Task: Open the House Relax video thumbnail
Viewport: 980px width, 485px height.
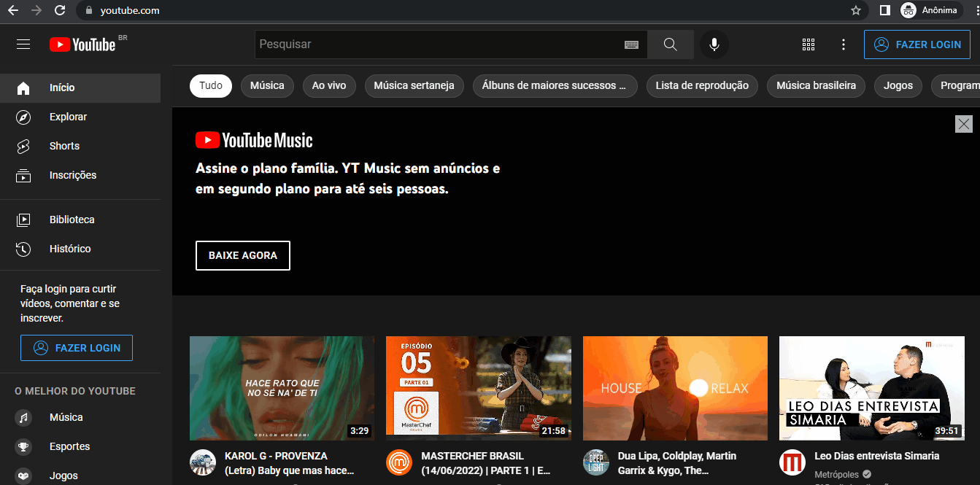Action: tap(675, 388)
